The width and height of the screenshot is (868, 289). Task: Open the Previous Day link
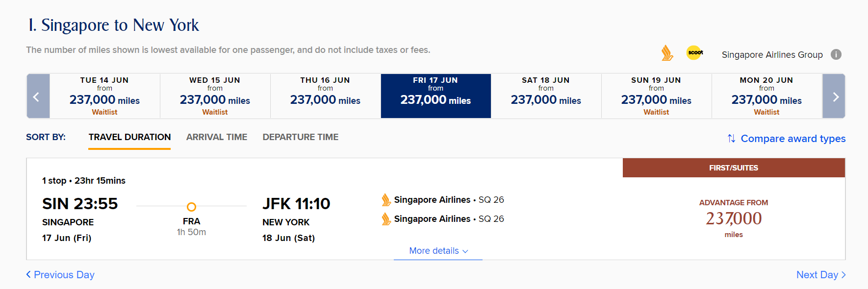(60, 275)
